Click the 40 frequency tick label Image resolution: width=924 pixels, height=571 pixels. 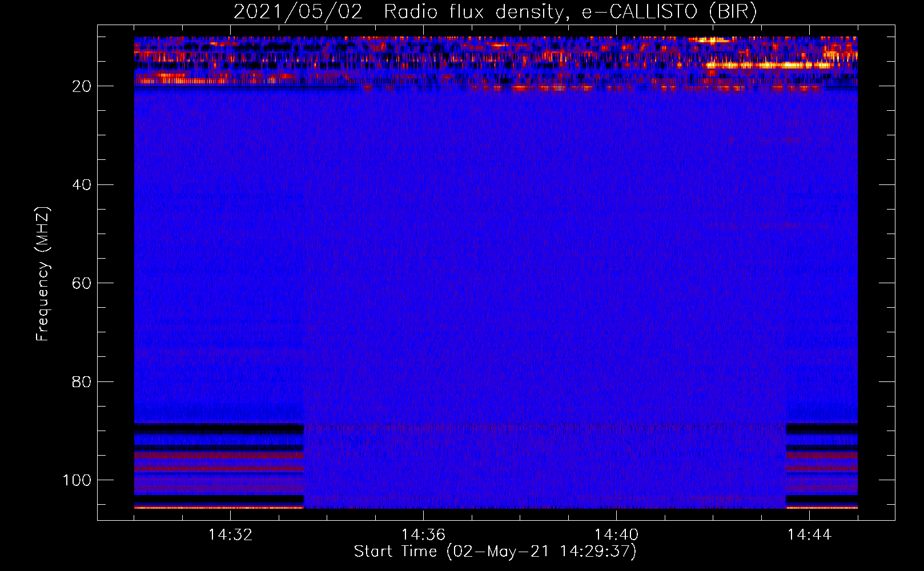(x=82, y=185)
